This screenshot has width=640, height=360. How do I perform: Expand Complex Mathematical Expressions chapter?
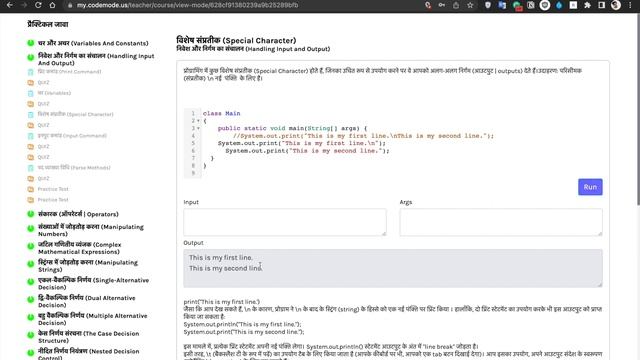coord(80,248)
